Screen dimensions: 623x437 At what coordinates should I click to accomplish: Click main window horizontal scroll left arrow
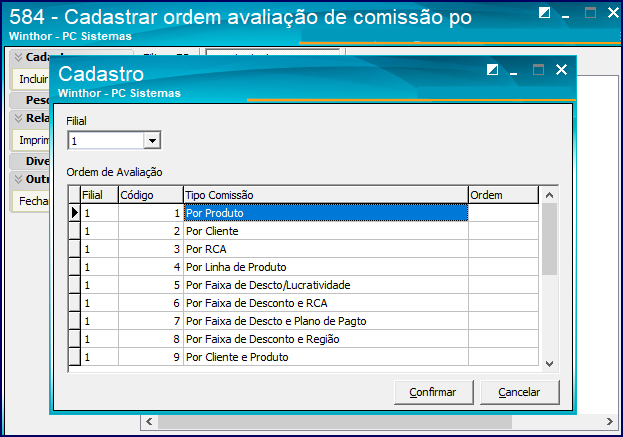coord(149,422)
